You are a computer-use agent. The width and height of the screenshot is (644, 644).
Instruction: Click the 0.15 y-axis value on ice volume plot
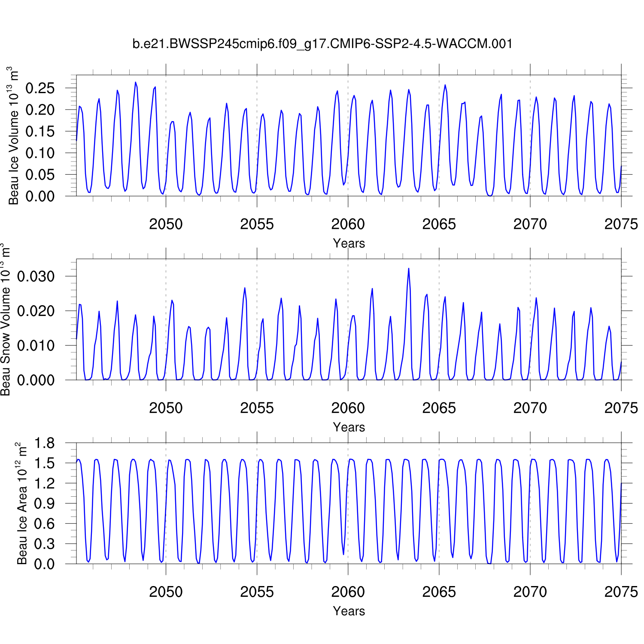tap(40, 132)
